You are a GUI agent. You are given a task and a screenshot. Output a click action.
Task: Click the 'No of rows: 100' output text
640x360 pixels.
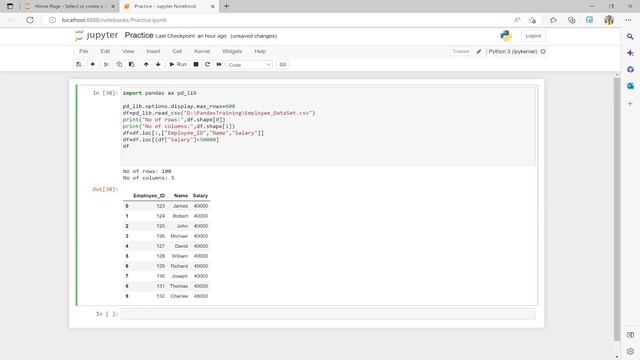147,171
